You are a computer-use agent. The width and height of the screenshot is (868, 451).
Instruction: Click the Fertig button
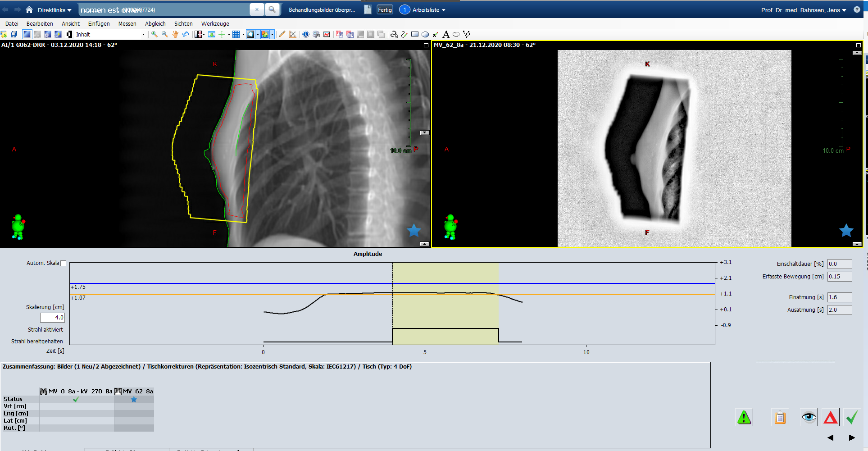385,10
